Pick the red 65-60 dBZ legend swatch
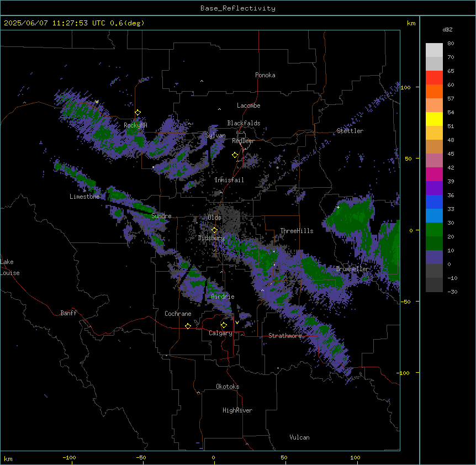 [434, 77]
